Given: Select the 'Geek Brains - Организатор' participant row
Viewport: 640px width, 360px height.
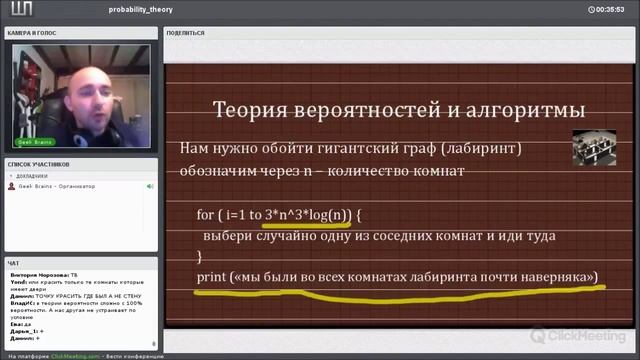Looking at the screenshot, I should click(81, 186).
